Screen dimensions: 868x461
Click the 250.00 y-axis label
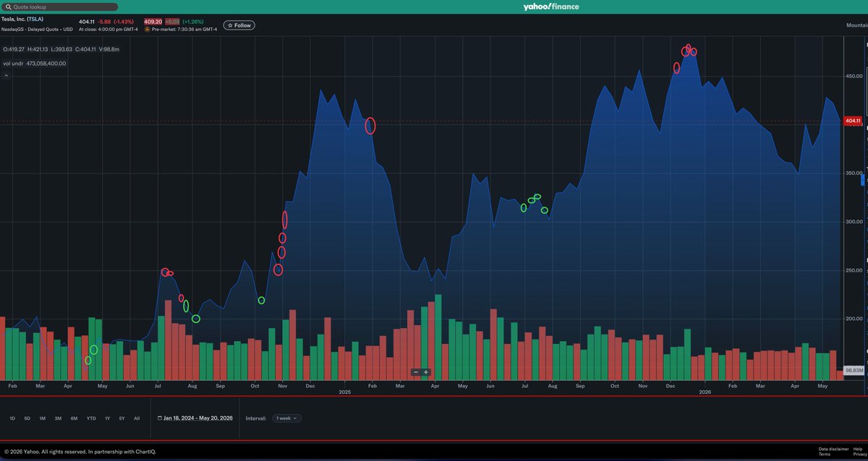pyautogui.click(x=854, y=270)
